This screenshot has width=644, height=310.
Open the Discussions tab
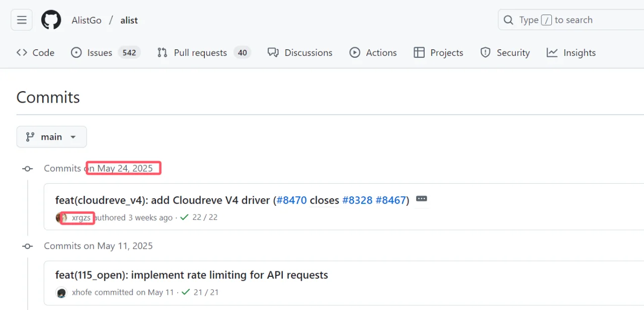coord(300,53)
